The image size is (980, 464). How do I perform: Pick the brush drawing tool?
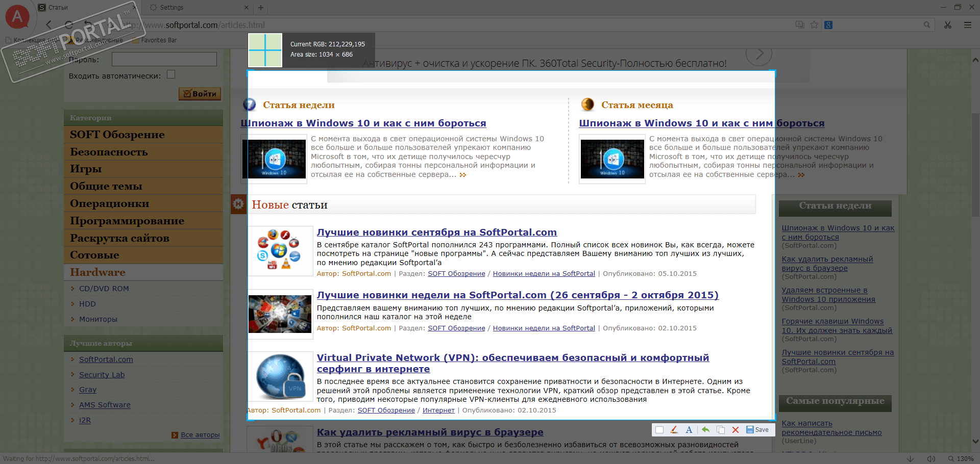click(674, 430)
